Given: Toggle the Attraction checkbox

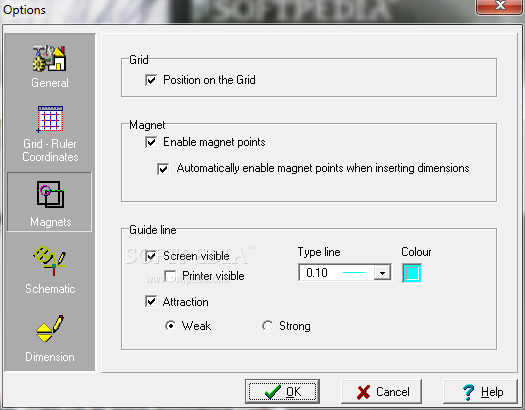Looking at the screenshot, I should click(151, 302).
